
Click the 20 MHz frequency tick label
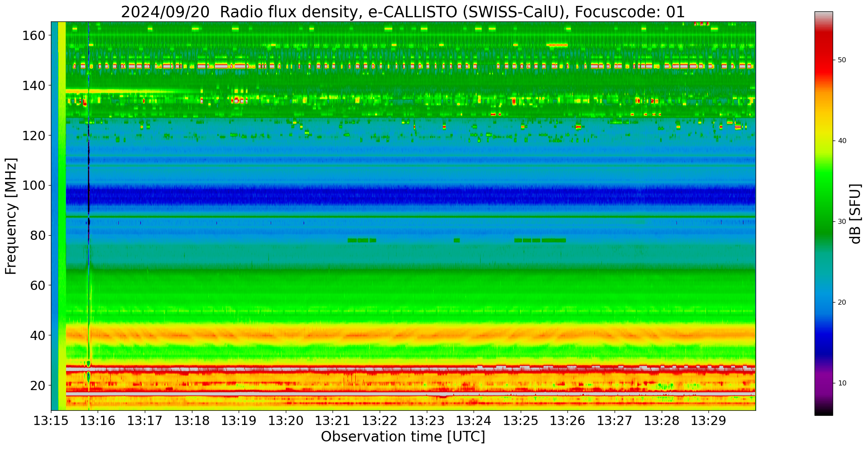[x=37, y=385]
